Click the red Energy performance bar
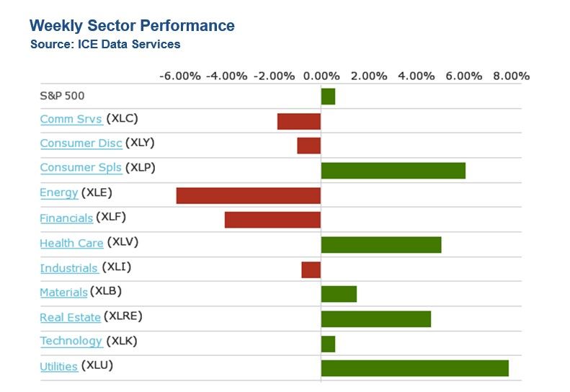This screenshot has width=570, height=392. point(249,195)
